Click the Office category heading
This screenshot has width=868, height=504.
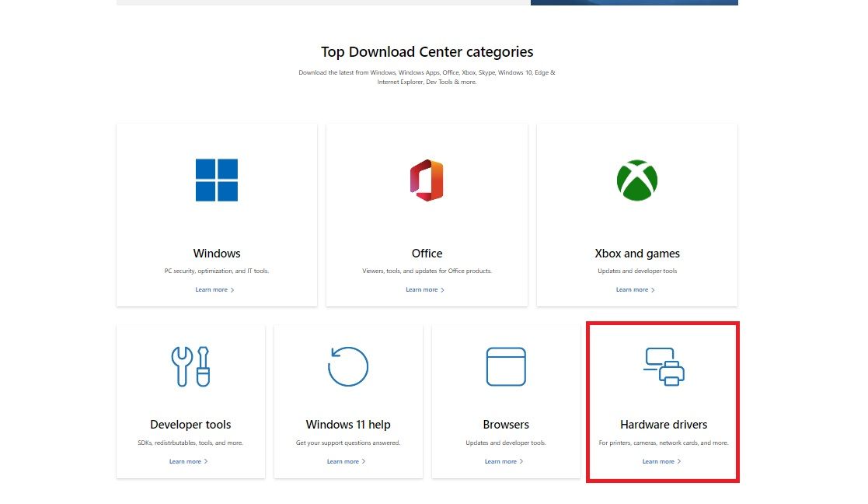427,254
